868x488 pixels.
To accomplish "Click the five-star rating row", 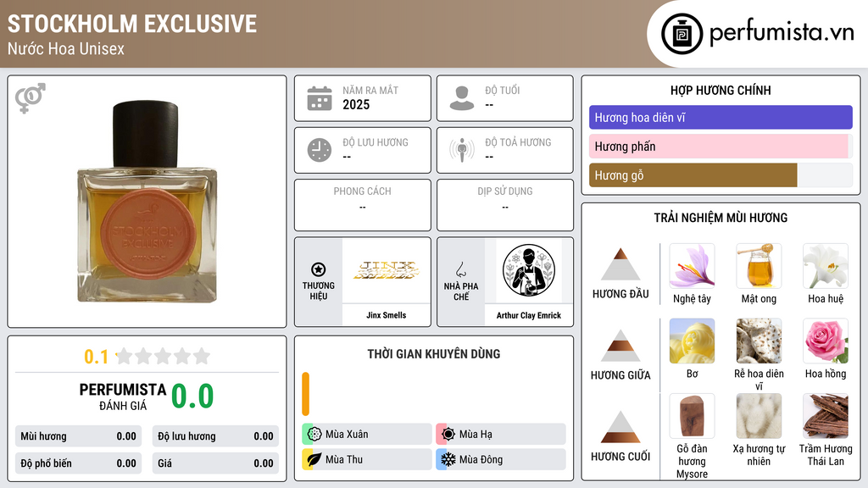I will [163, 356].
